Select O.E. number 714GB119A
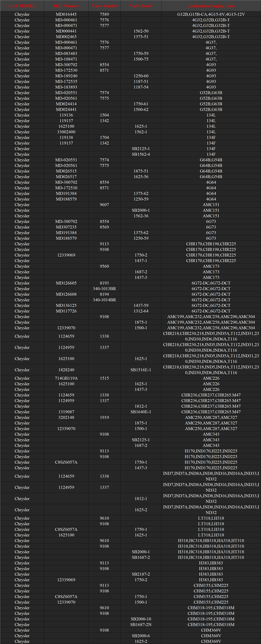The width and height of the screenshot is (261, 644). 66,378
